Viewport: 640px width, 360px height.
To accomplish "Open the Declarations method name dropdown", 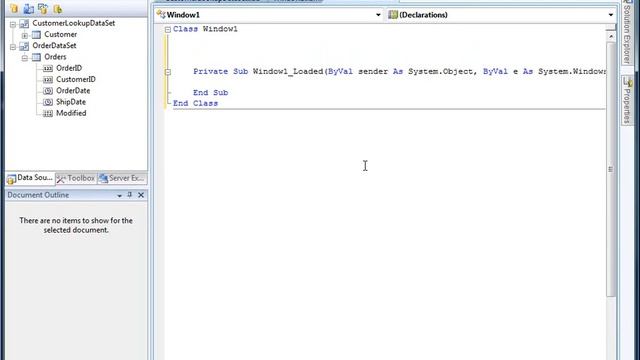I will [611, 15].
